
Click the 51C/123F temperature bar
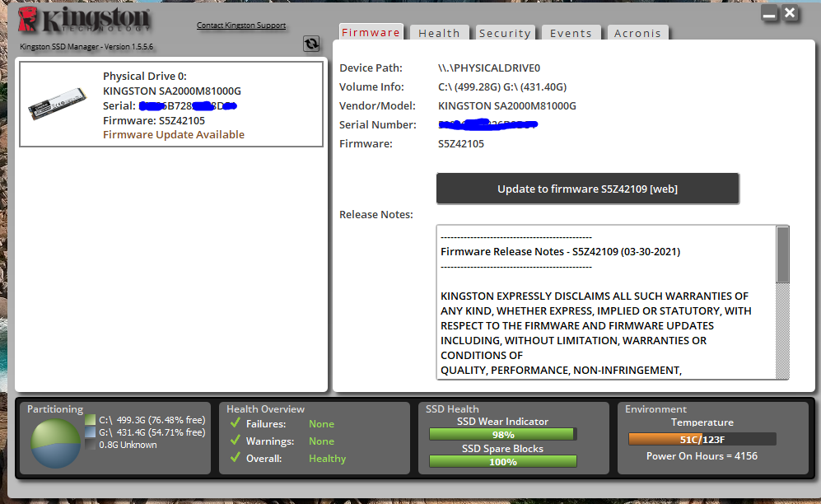[702, 439]
